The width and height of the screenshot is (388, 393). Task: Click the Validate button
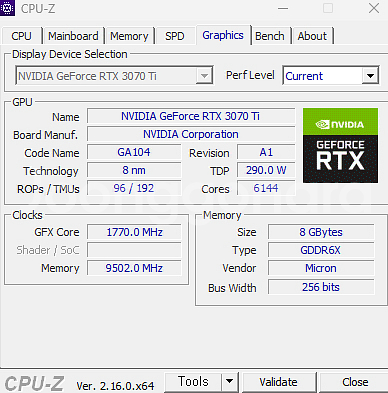pyautogui.click(x=279, y=382)
